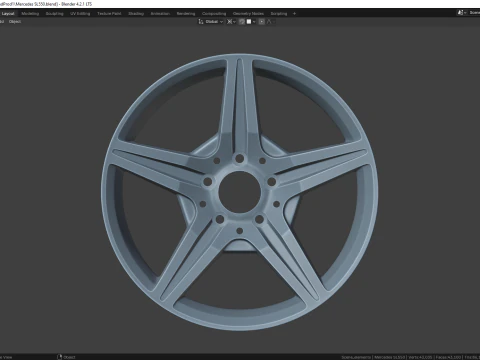Viewport: 480px width, 360px height.
Task: Open the Modeling workspace tab
Action: click(30, 14)
